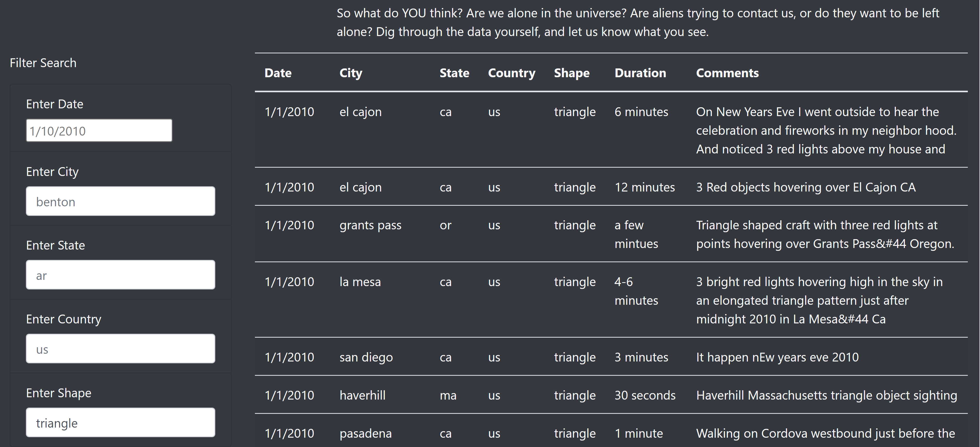This screenshot has width=980, height=447.
Task: Click the 30 seconds duration cell
Action: coord(645,395)
